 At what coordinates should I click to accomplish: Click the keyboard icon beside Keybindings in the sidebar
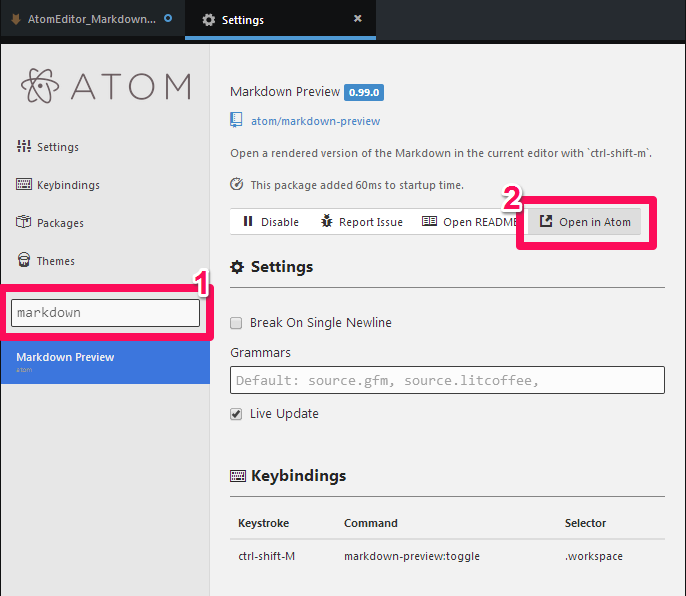[24, 184]
